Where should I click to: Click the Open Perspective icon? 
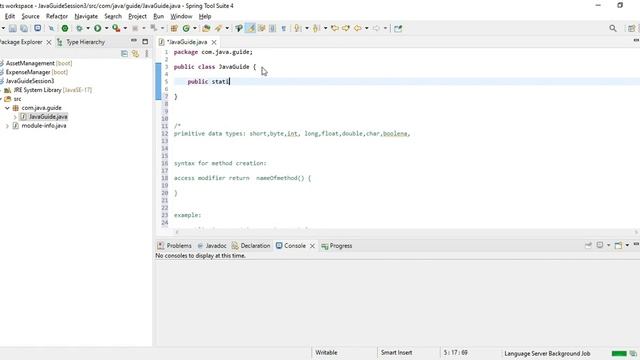pyautogui.click(x=631, y=28)
